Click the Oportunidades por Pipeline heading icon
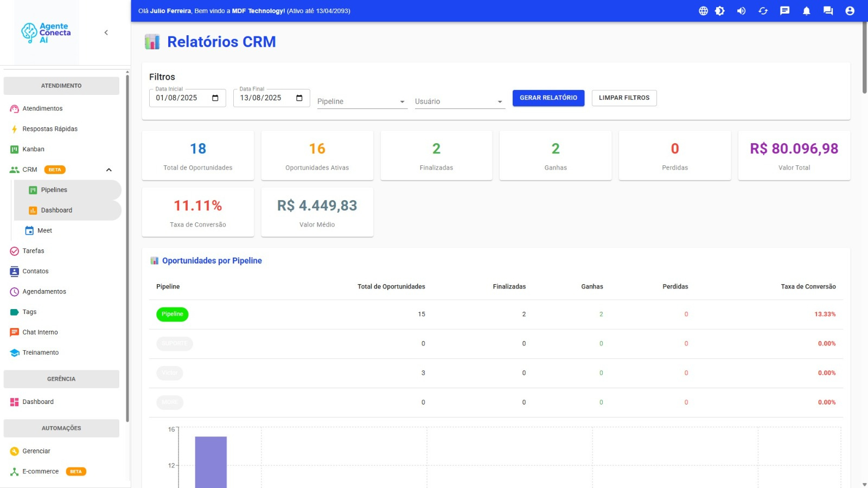Image resolution: width=868 pixels, height=488 pixels. (x=155, y=261)
